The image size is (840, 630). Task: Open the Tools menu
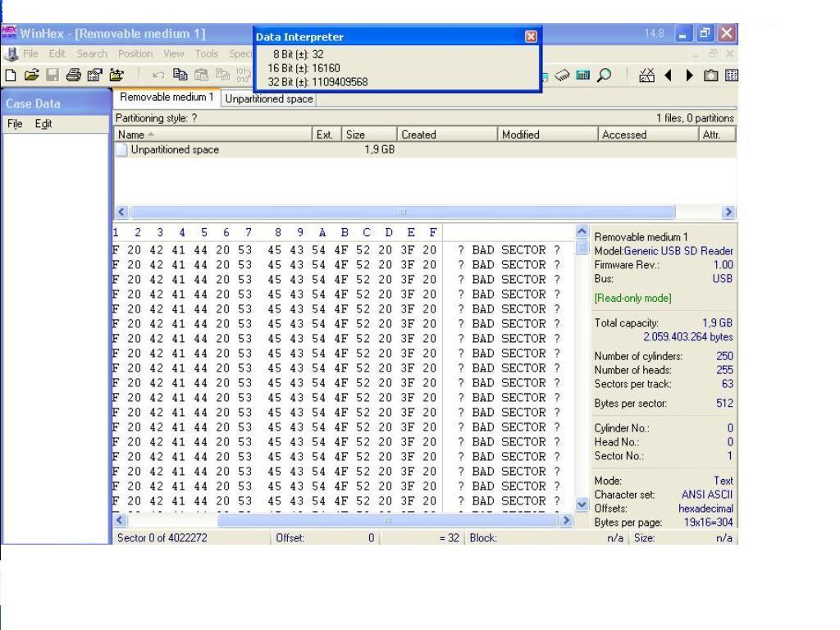pyautogui.click(x=206, y=53)
